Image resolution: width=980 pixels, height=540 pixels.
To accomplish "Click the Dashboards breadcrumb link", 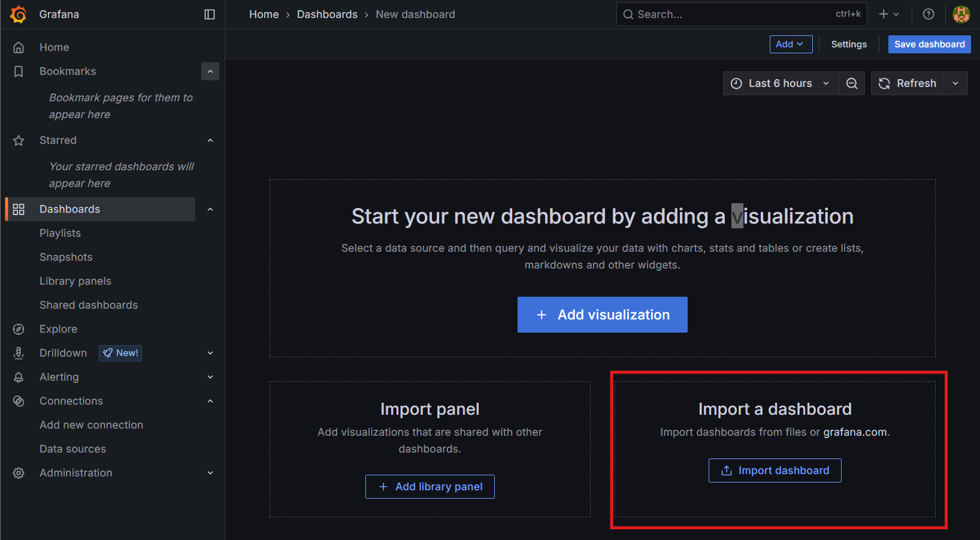I will coord(327,14).
